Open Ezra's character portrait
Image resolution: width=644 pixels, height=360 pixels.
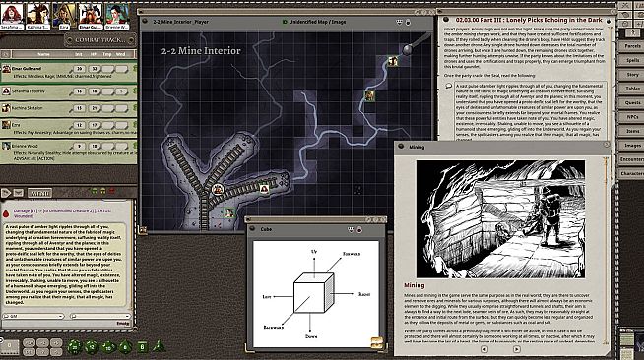(64, 16)
